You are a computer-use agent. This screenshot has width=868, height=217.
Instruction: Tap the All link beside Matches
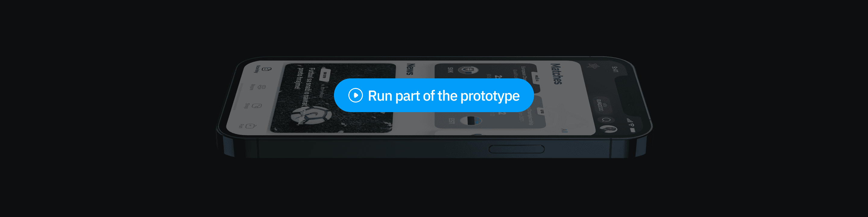(x=564, y=131)
